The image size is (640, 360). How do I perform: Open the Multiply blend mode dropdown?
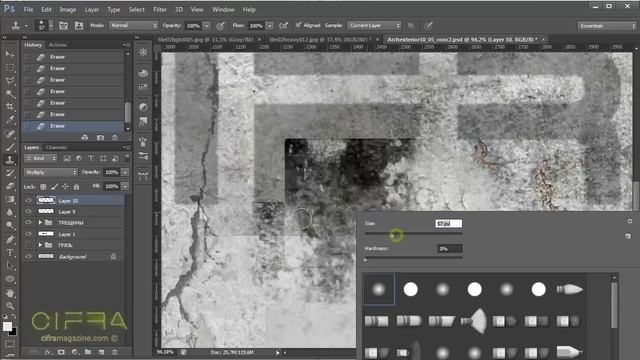click(51, 172)
